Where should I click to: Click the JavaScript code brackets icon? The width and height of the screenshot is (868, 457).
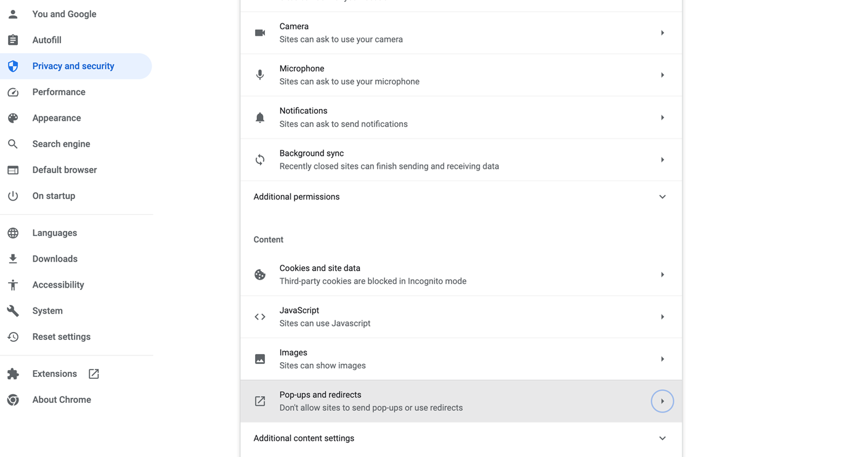pyautogui.click(x=260, y=317)
